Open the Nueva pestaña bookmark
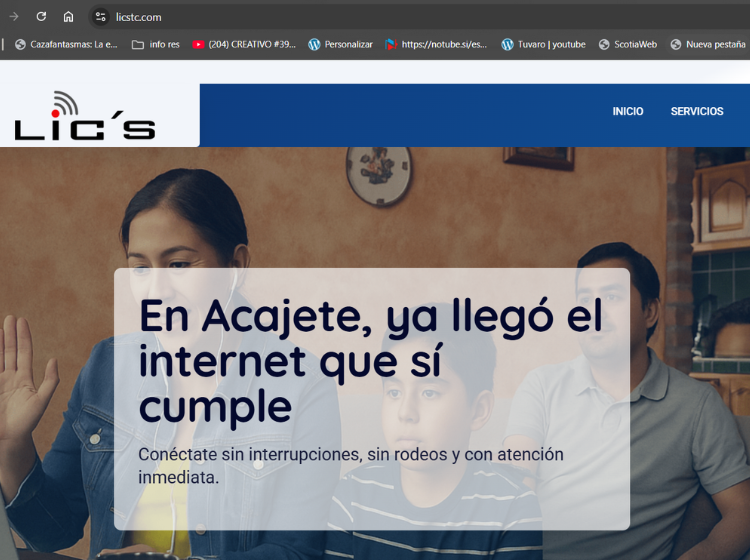 (708, 44)
